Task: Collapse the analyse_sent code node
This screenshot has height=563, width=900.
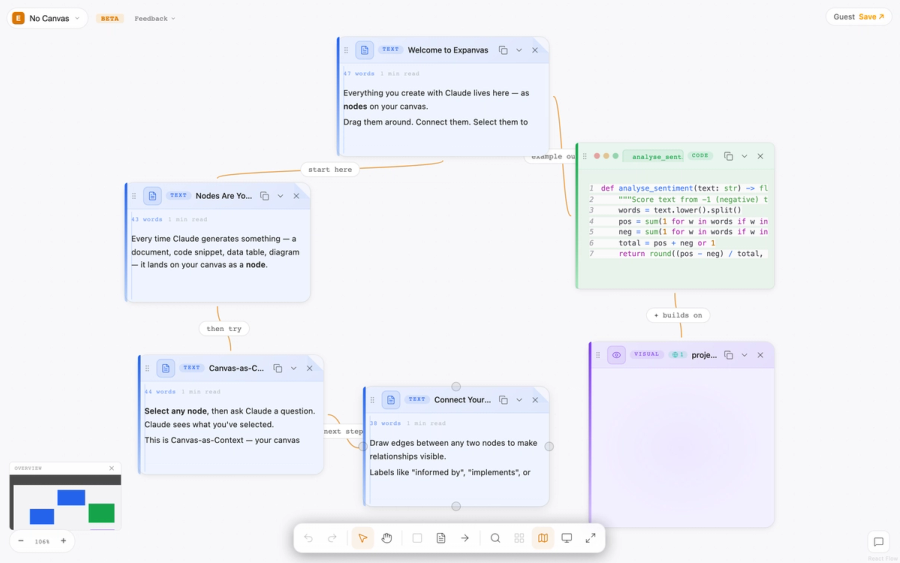Action: pyautogui.click(x=744, y=156)
